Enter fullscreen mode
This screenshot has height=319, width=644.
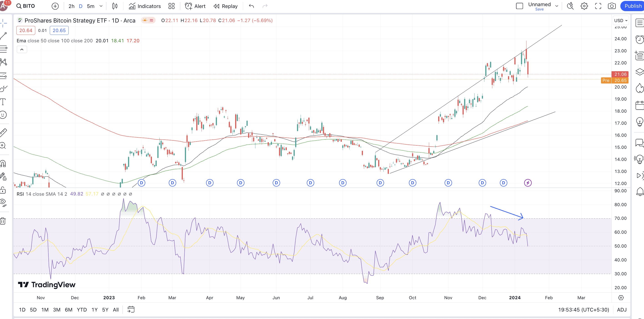point(598,6)
